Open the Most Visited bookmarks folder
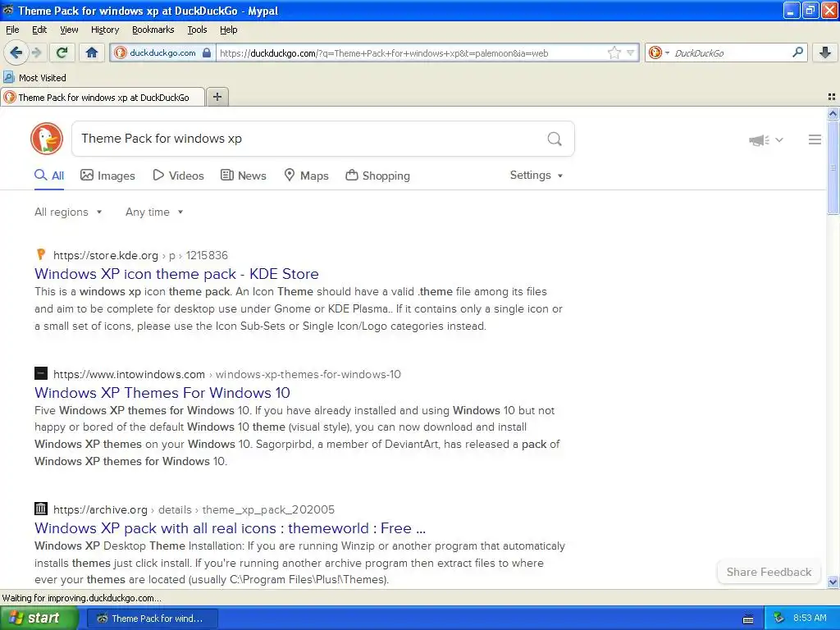The image size is (840, 630). click(35, 78)
